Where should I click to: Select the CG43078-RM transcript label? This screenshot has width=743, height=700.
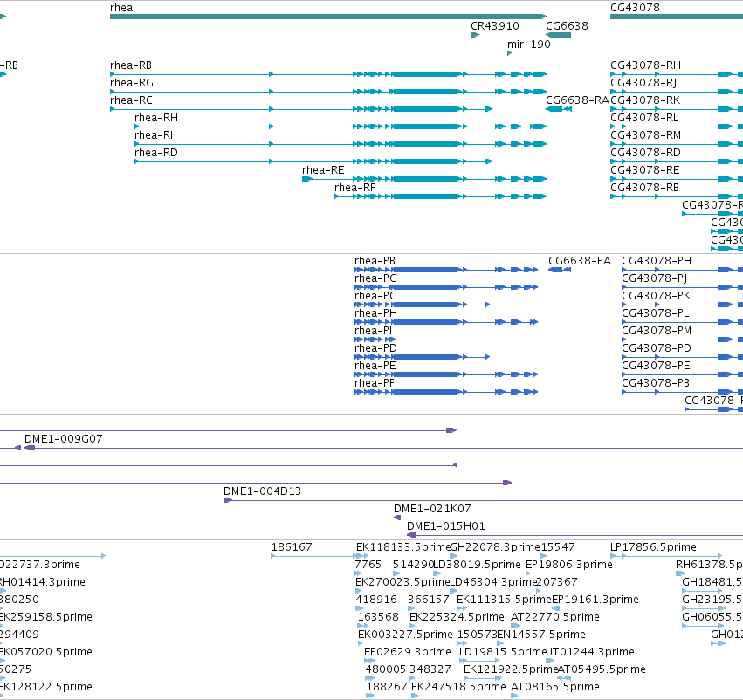click(645, 135)
